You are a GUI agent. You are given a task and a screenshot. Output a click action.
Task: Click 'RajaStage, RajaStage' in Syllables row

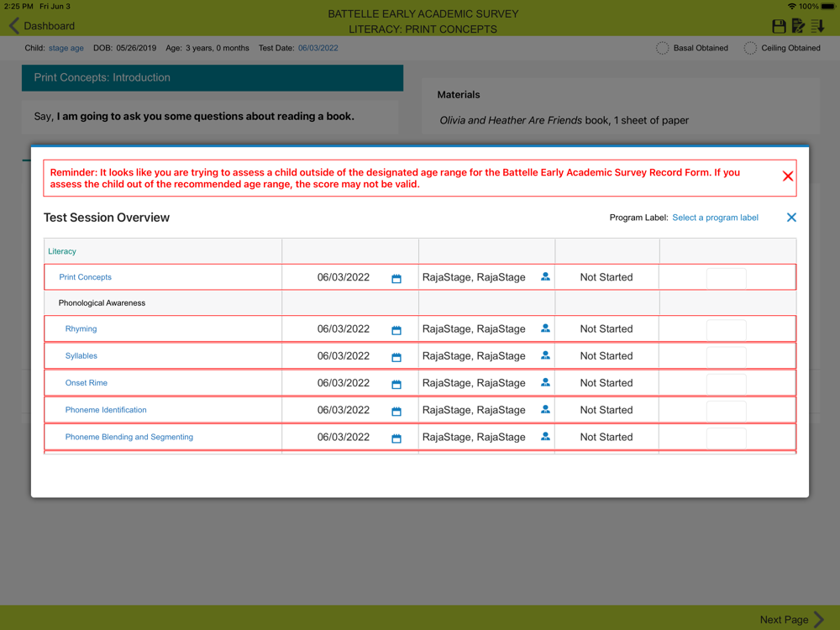tap(474, 355)
